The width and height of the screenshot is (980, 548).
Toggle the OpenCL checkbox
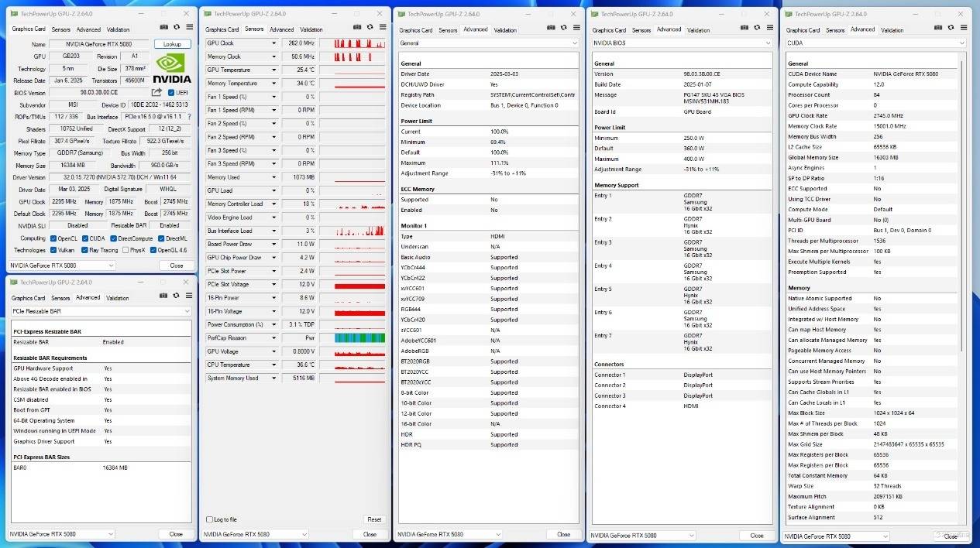tap(53, 238)
